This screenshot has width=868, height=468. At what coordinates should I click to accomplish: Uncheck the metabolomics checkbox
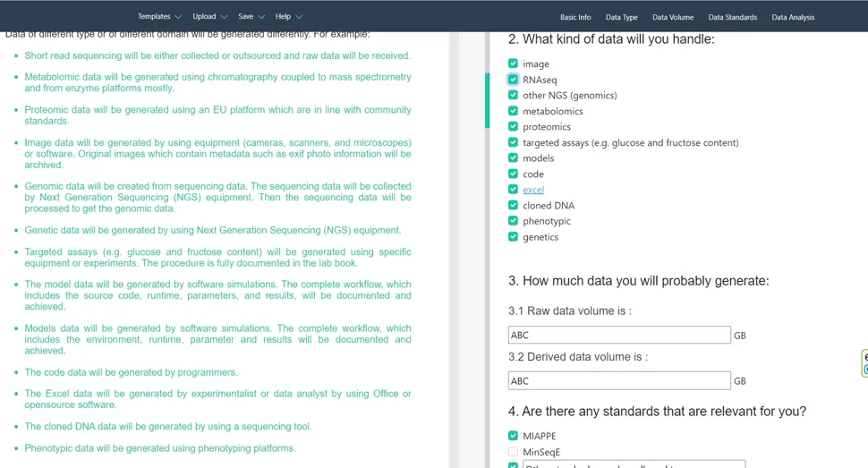[513, 111]
